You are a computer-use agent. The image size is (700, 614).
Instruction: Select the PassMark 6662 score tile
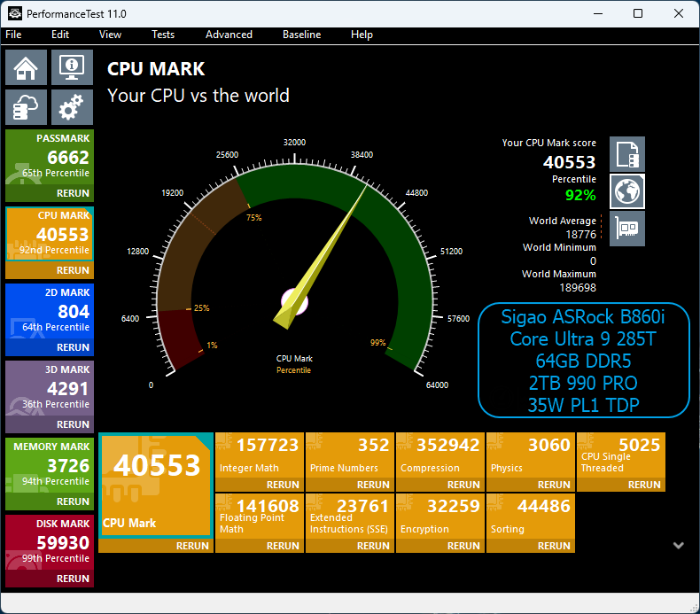click(x=50, y=157)
